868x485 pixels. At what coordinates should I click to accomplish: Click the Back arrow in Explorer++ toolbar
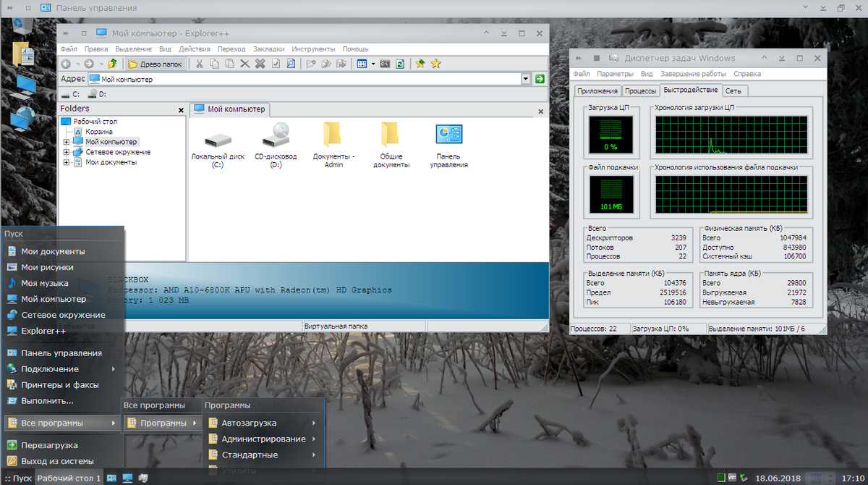coord(66,64)
